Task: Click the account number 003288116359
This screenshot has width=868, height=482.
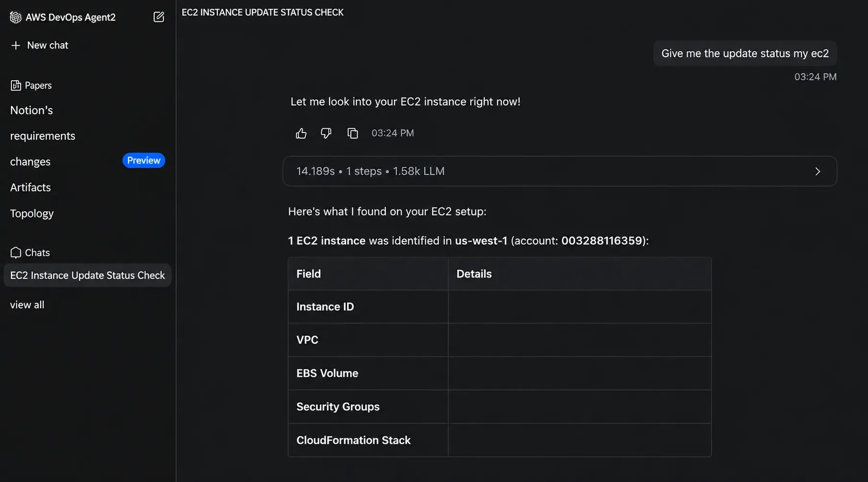Action: [x=602, y=241]
